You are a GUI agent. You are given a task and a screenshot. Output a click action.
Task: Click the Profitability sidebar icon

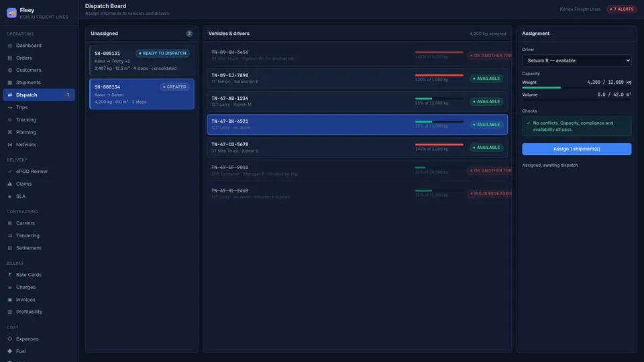10,312
